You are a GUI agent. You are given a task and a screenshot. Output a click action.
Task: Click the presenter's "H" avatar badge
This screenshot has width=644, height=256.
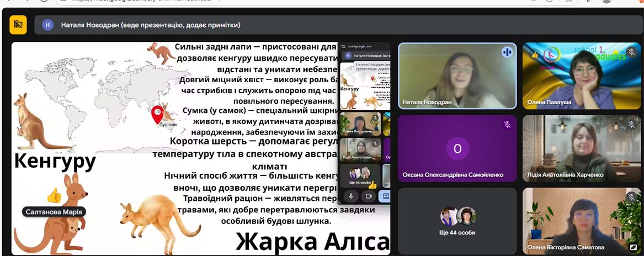click(x=48, y=25)
